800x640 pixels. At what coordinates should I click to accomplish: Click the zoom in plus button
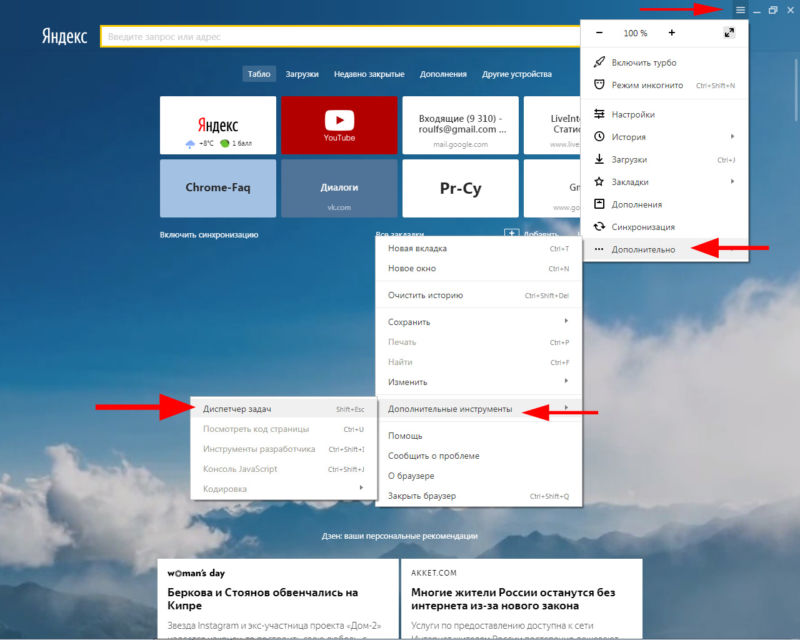tap(671, 33)
